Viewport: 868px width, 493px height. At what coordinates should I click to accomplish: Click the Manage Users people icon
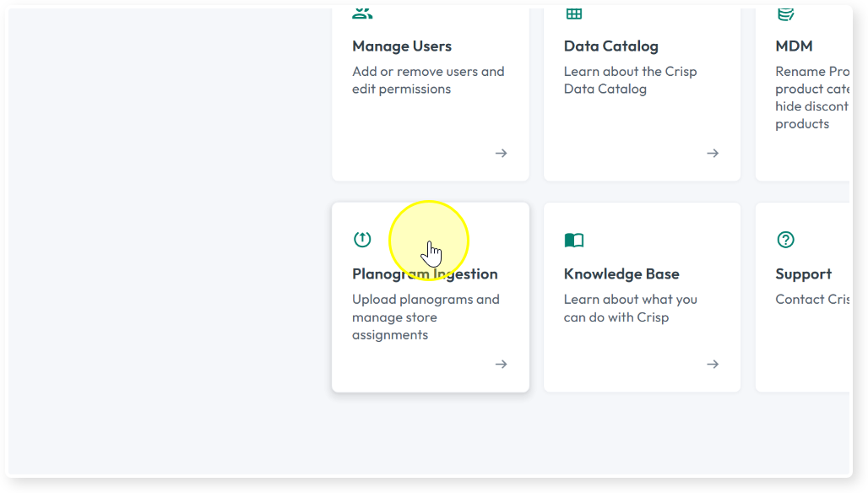pyautogui.click(x=362, y=14)
